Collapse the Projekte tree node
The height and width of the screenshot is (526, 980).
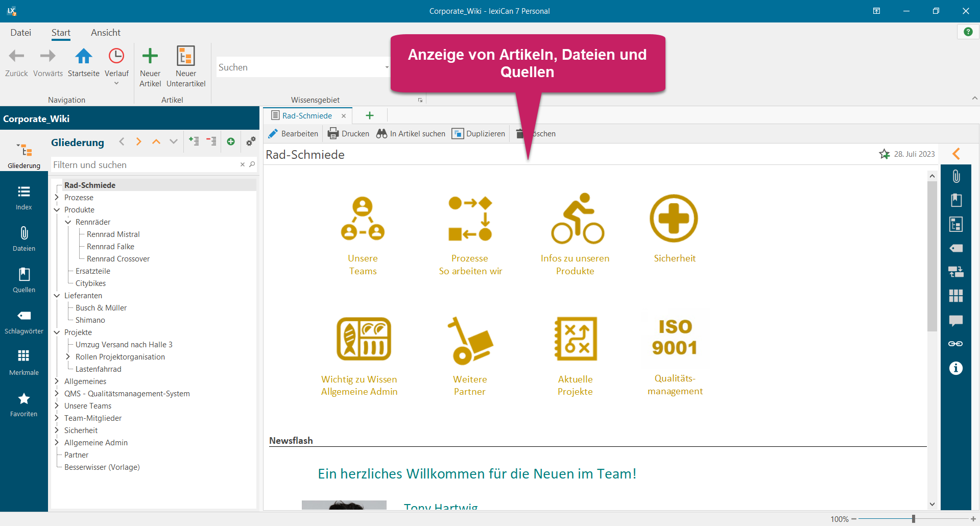pyautogui.click(x=57, y=332)
